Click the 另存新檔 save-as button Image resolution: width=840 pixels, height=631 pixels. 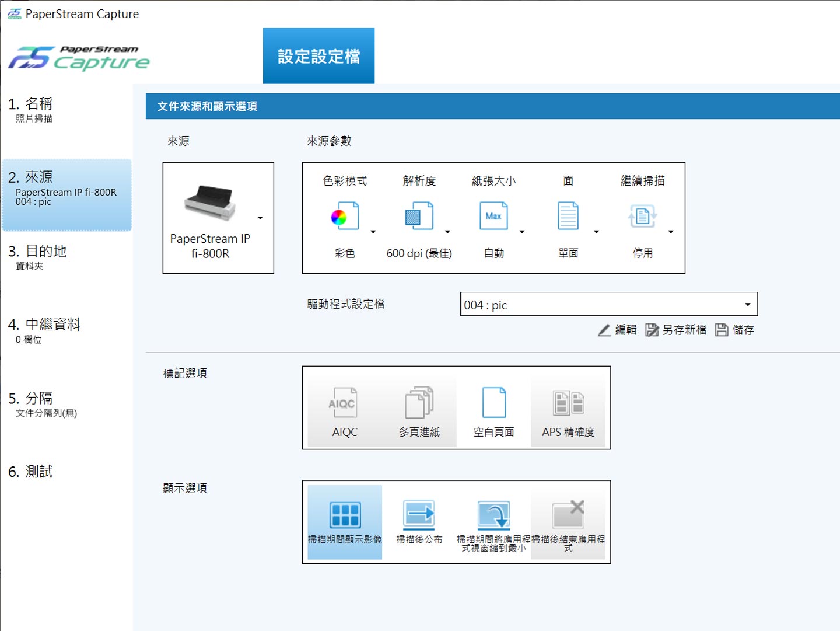click(x=676, y=330)
